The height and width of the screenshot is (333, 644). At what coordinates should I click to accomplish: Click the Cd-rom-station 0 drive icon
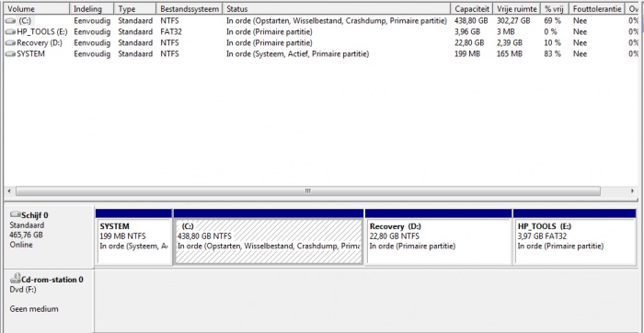pos(16,279)
